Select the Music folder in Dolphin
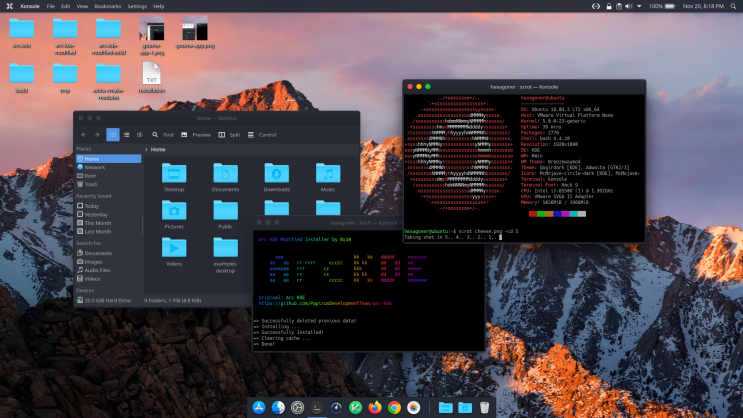This screenshot has width=743, height=418. click(328, 177)
